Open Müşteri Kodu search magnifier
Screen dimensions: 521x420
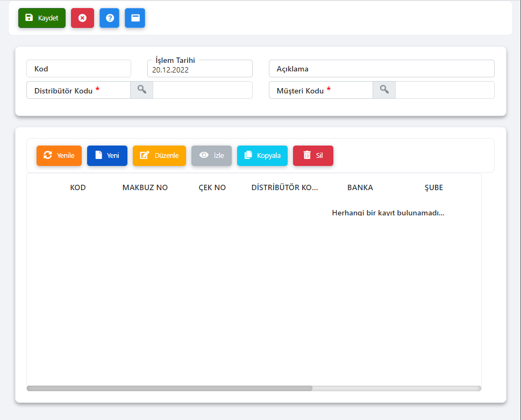coord(384,90)
